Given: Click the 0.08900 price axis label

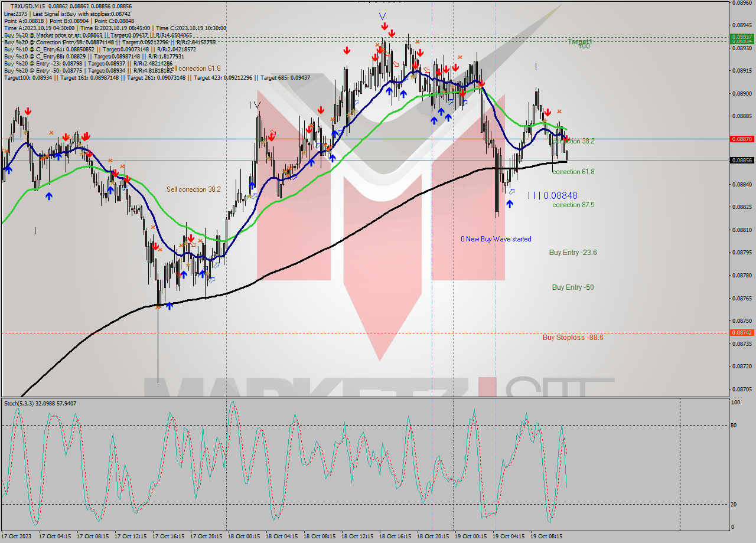Looking at the screenshot, I should point(742,94).
